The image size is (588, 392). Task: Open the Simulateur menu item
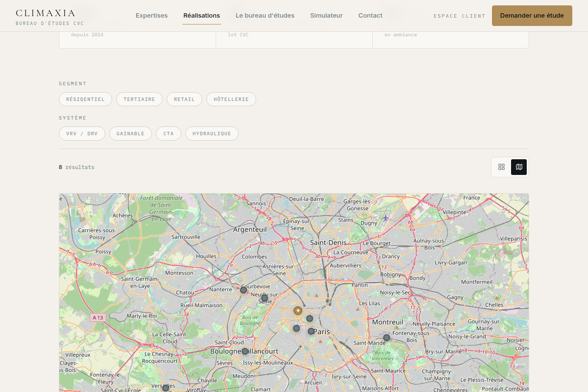(x=326, y=16)
